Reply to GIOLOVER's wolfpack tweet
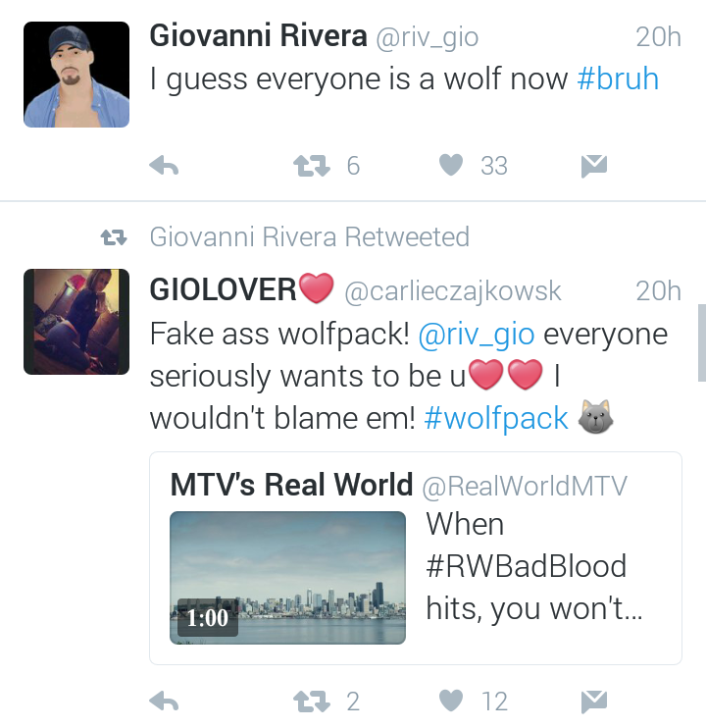Screen dimensions: 706x728 pyautogui.click(x=164, y=702)
